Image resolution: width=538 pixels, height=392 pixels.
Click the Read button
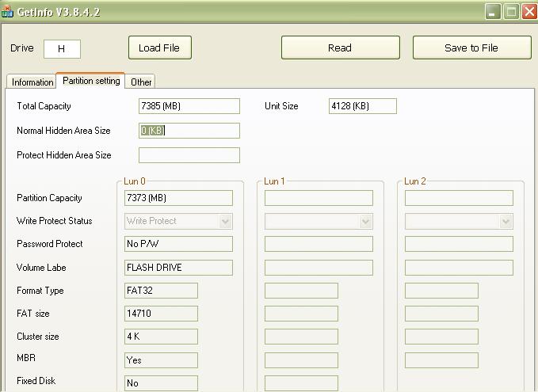pyautogui.click(x=341, y=48)
